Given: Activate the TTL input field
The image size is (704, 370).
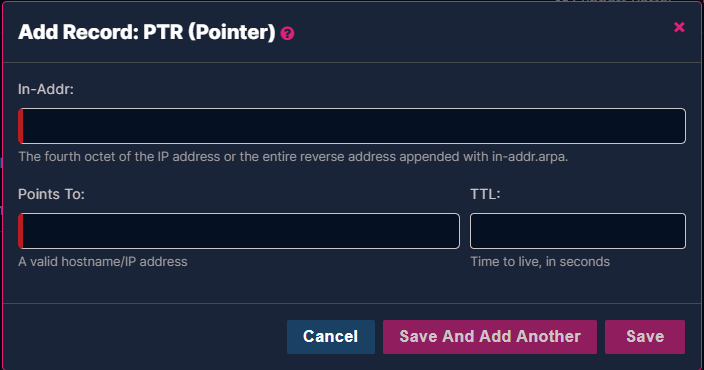Looking at the screenshot, I should [578, 231].
